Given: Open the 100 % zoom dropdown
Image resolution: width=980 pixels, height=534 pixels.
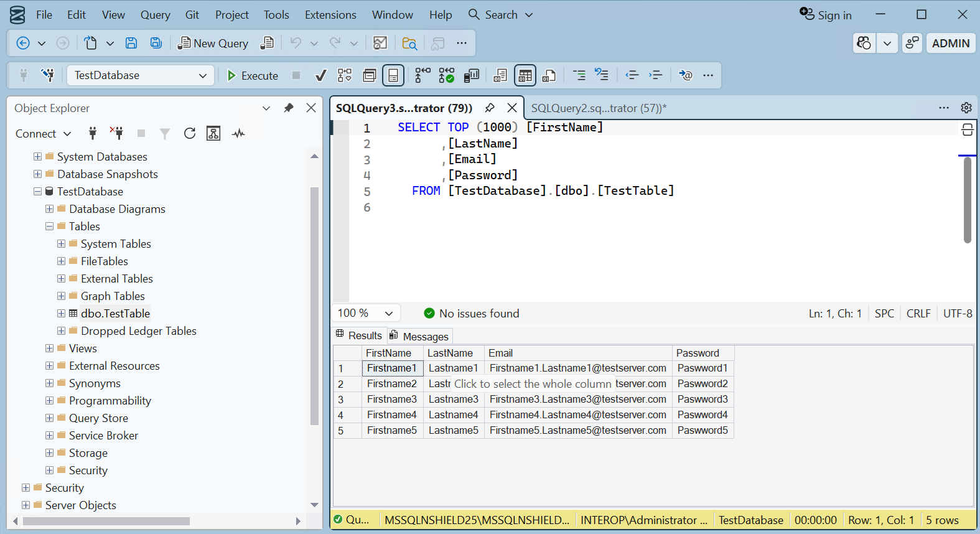Looking at the screenshot, I should tap(366, 313).
